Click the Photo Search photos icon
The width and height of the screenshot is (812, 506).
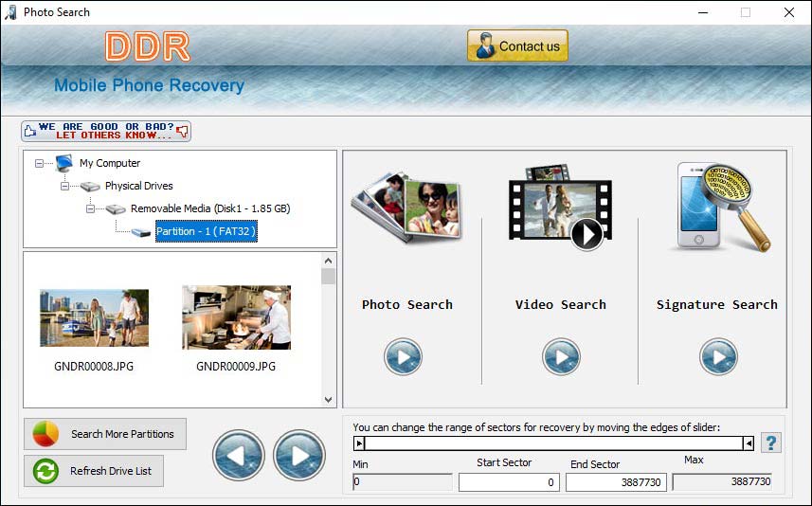[x=407, y=208]
